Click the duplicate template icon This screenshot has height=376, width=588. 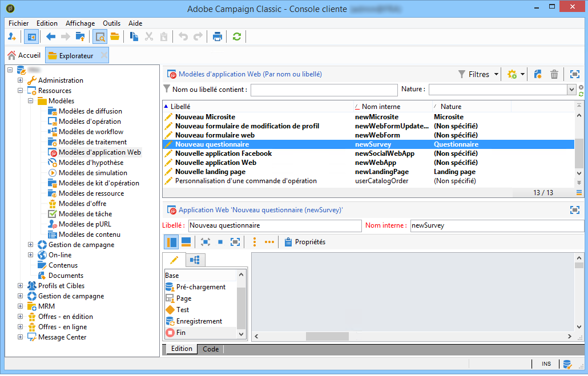click(x=538, y=74)
